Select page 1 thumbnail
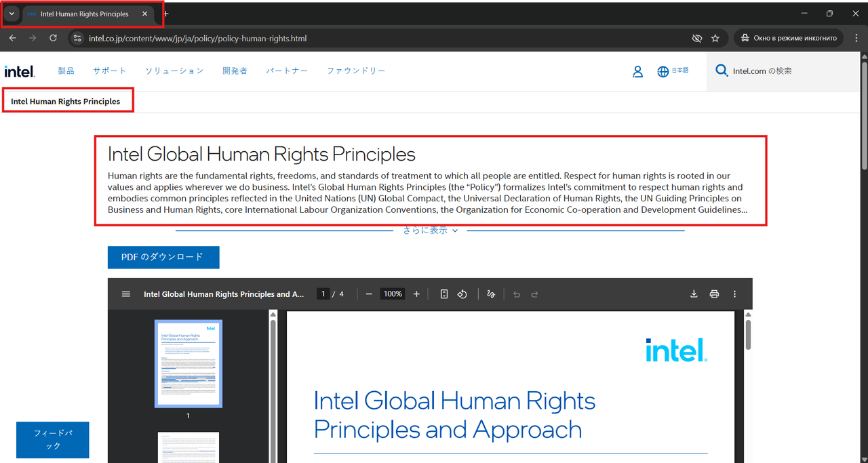Screen dimensions: 868x463 189,363
